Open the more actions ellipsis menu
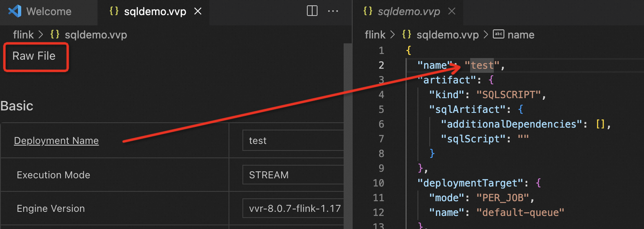Viewport: 644px width, 229px height. [x=333, y=11]
